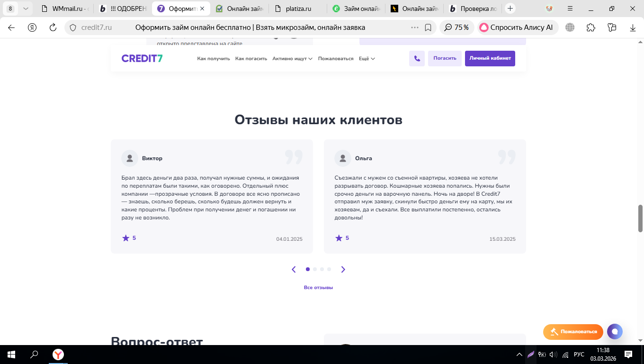Click the Yandex home button in toolbar

32,27
